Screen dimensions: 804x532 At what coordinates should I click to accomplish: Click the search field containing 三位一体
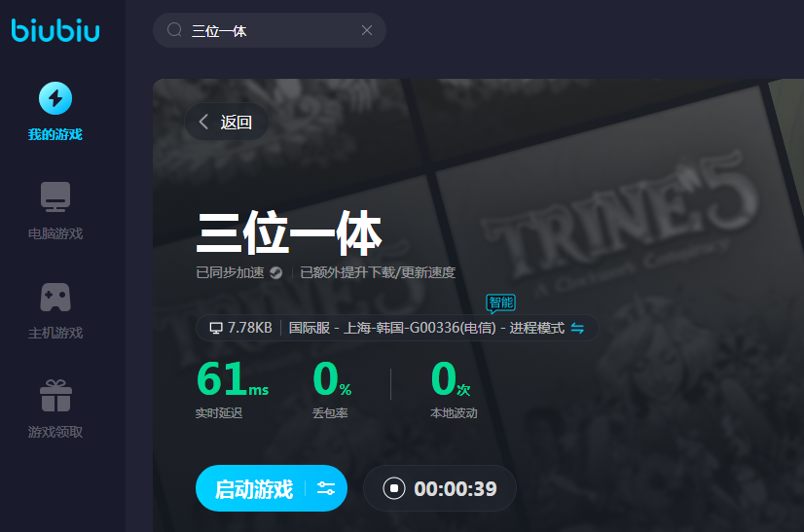point(270,30)
